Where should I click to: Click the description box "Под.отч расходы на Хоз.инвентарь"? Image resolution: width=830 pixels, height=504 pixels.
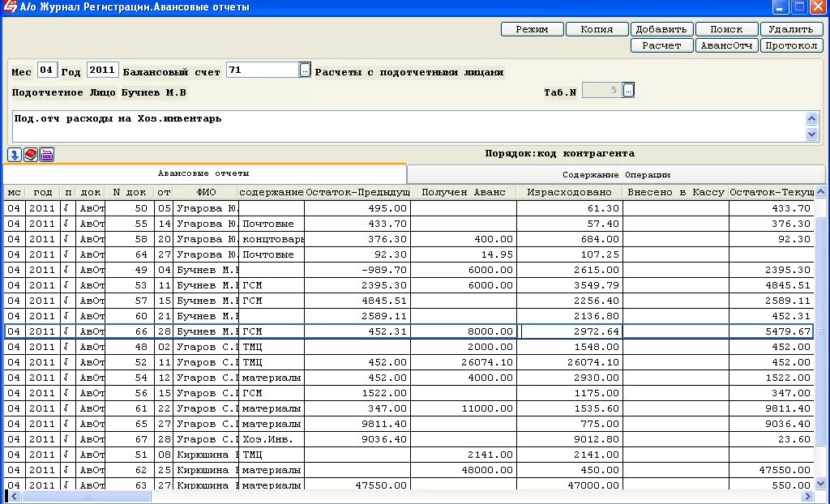coord(408,126)
